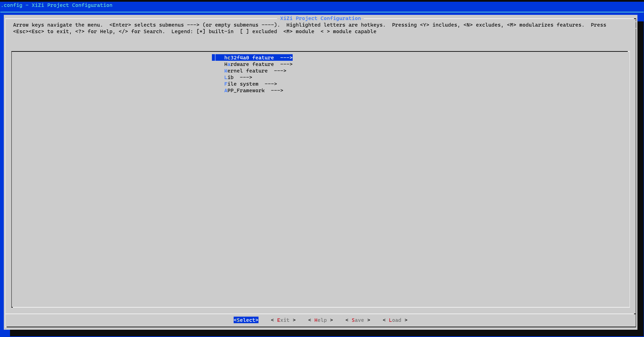Open the hc32f4a0 feature submenu
Viewport: 644px width, 337px height.
(x=252, y=58)
